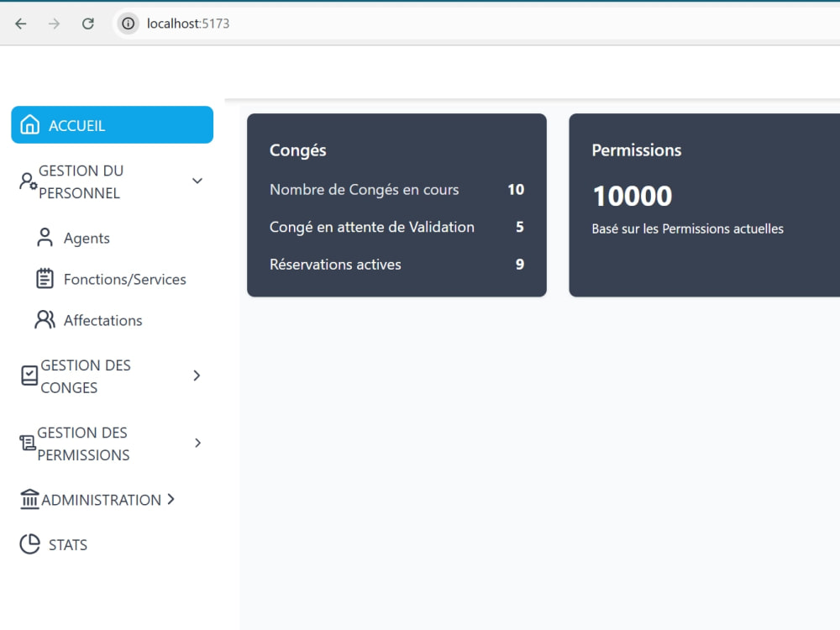Expand the Administration chevron
This screenshot has height=630, width=840.
click(171, 499)
